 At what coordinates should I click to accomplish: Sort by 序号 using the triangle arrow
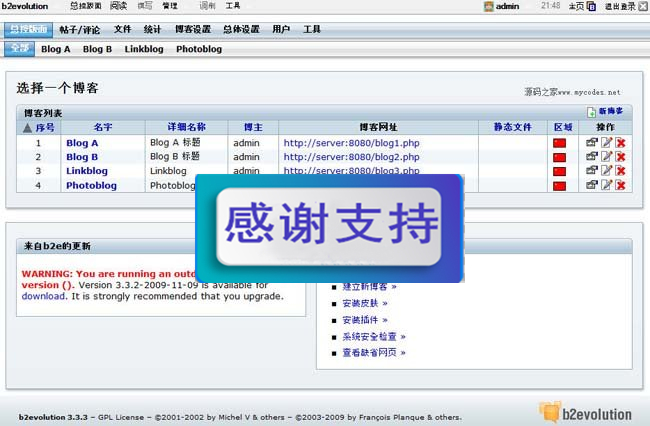[27, 128]
